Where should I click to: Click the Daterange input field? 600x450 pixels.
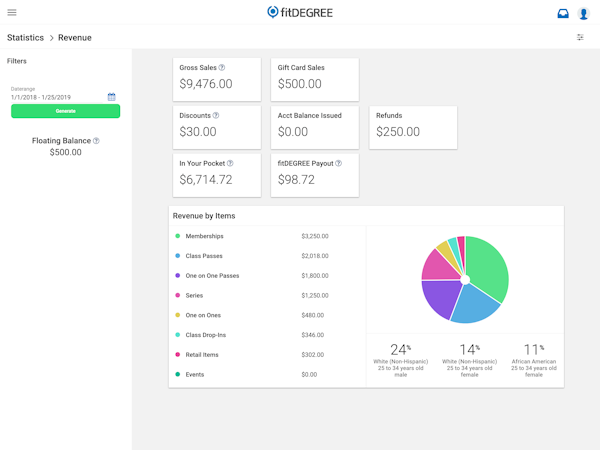[x=56, y=97]
